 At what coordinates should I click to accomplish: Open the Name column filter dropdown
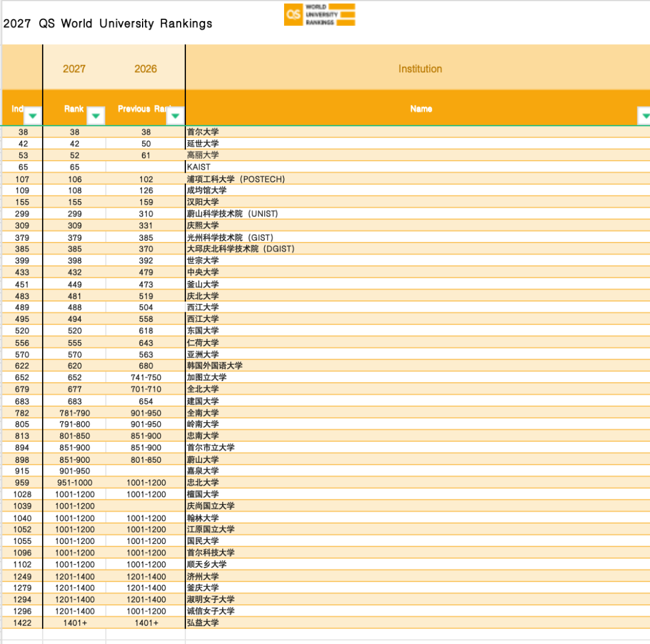(645, 116)
